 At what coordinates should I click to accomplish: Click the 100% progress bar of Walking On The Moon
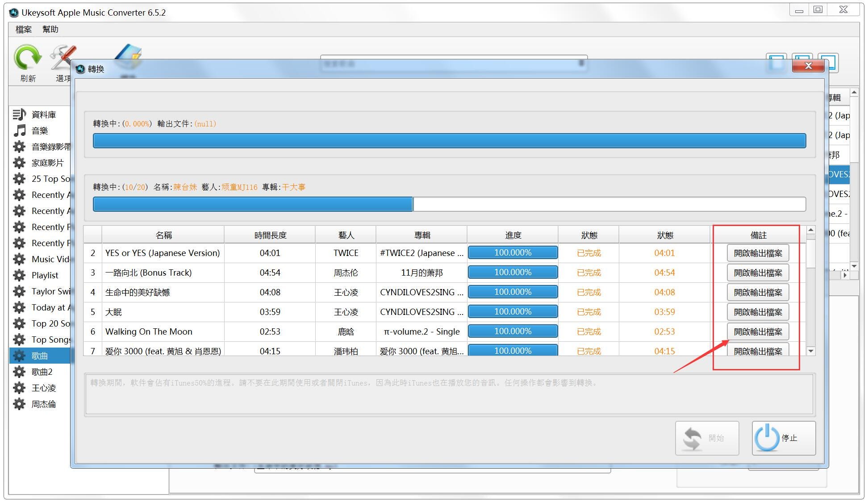coord(513,331)
